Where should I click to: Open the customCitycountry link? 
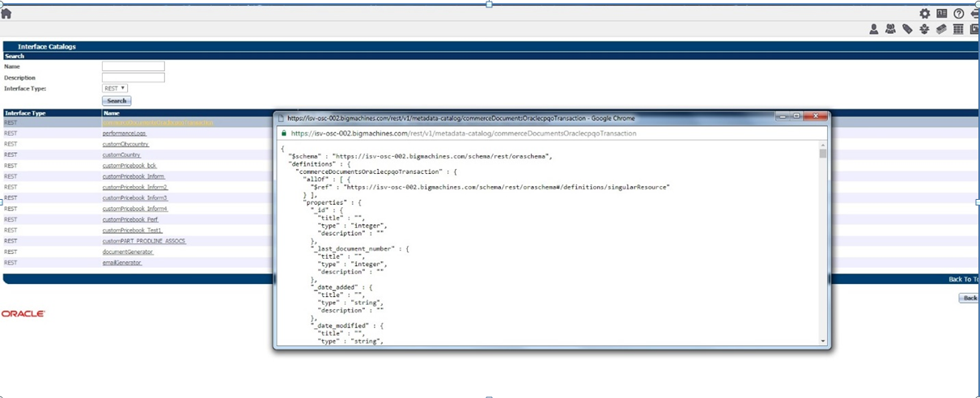[125, 144]
